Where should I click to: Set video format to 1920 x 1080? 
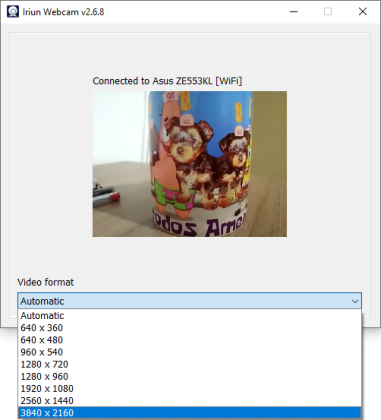189,389
